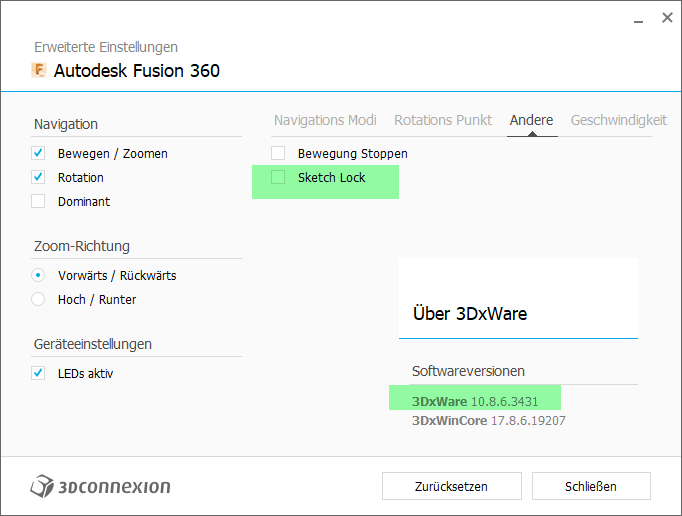Switch to the Navigations Modi tab

pos(325,120)
